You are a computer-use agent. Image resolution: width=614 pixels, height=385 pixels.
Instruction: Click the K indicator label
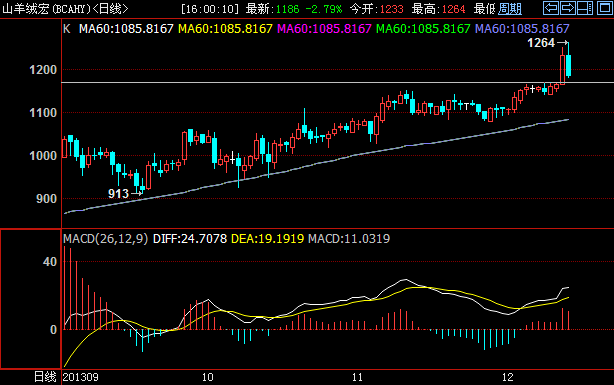tap(67, 29)
